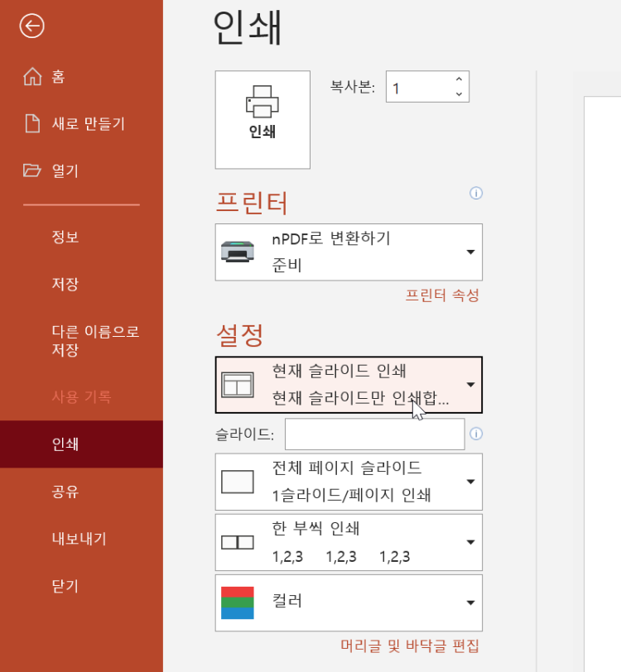Click the open folder icon beside 열기
Screen dimensions: 621x672
(32, 170)
